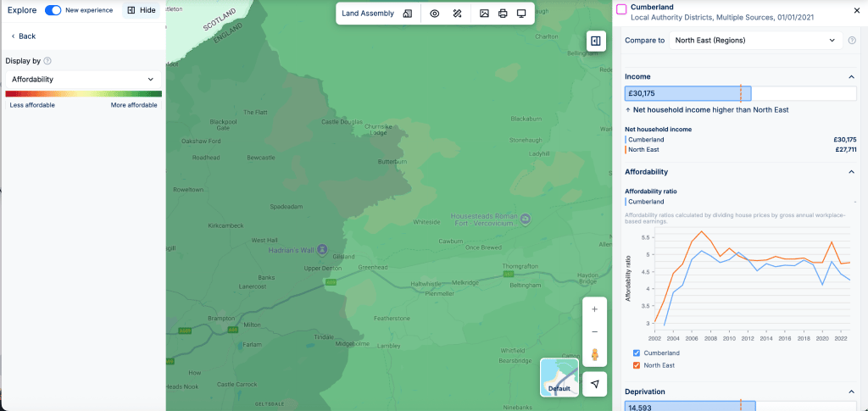The width and height of the screenshot is (868, 411).
Task: Activate Street View pegman
Action: (594, 354)
